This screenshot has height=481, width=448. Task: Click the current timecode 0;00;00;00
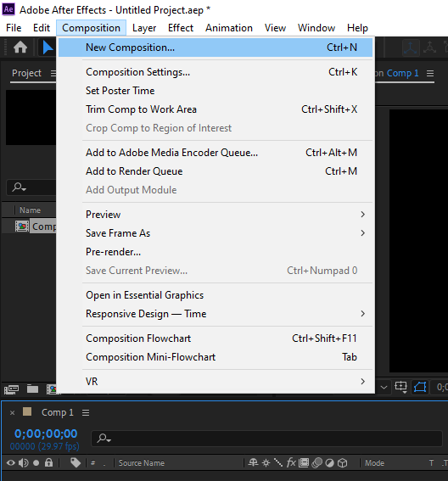coord(46,433)
